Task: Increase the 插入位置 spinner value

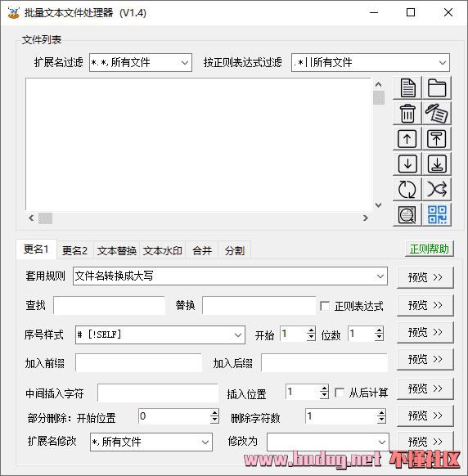Action: point(324,388)
